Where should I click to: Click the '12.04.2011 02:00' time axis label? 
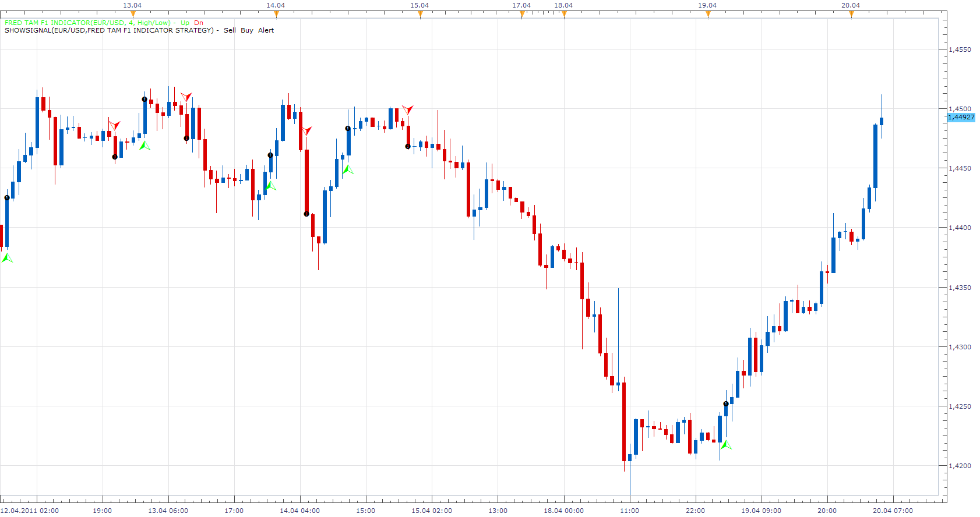[29, 511]
